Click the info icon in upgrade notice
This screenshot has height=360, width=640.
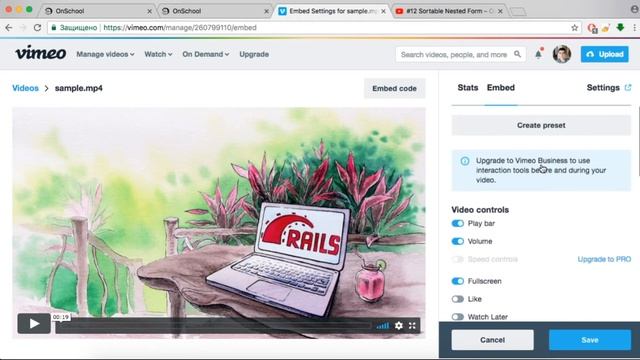click(x=464, y=161)
